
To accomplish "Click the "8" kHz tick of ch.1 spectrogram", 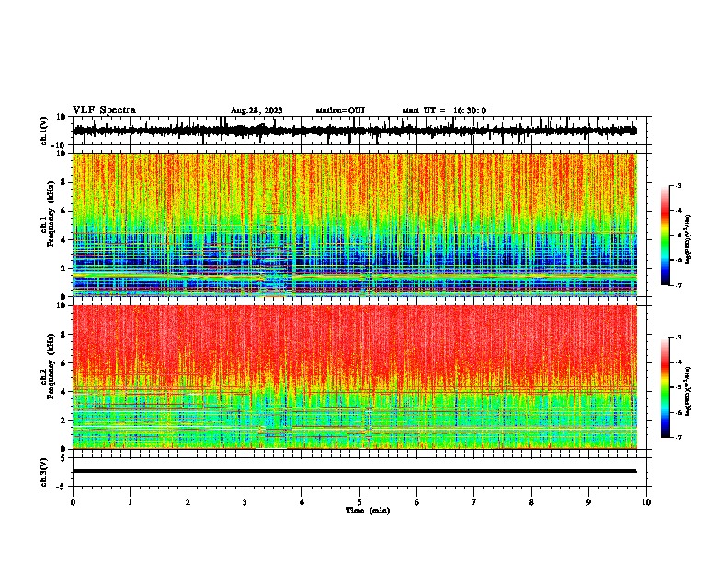I will tap(63, 182).
